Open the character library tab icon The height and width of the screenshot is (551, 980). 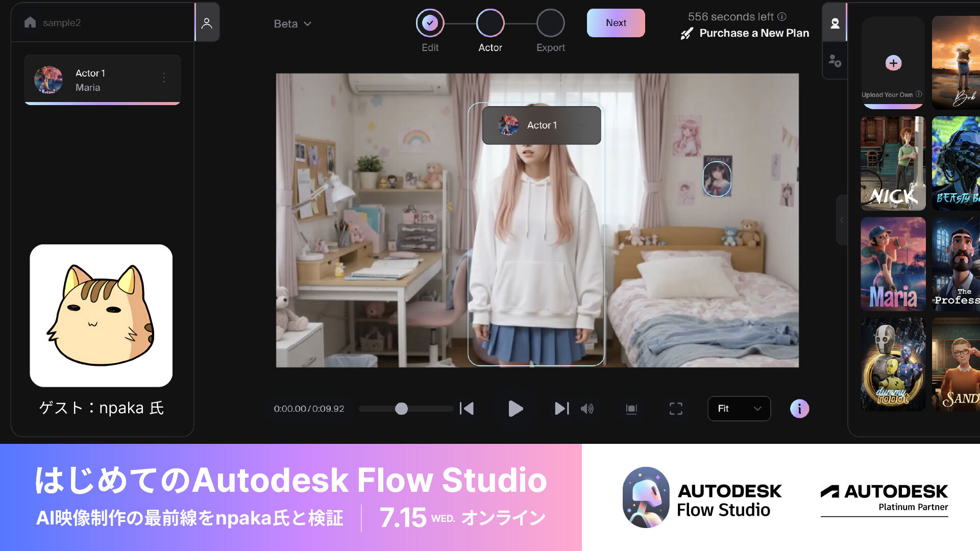[835, 23]
